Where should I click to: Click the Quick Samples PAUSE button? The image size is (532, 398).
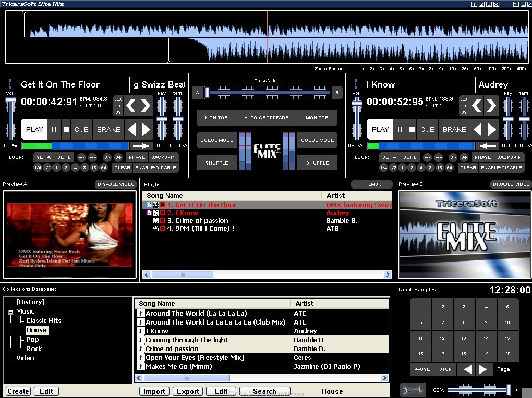coord(422,369)
